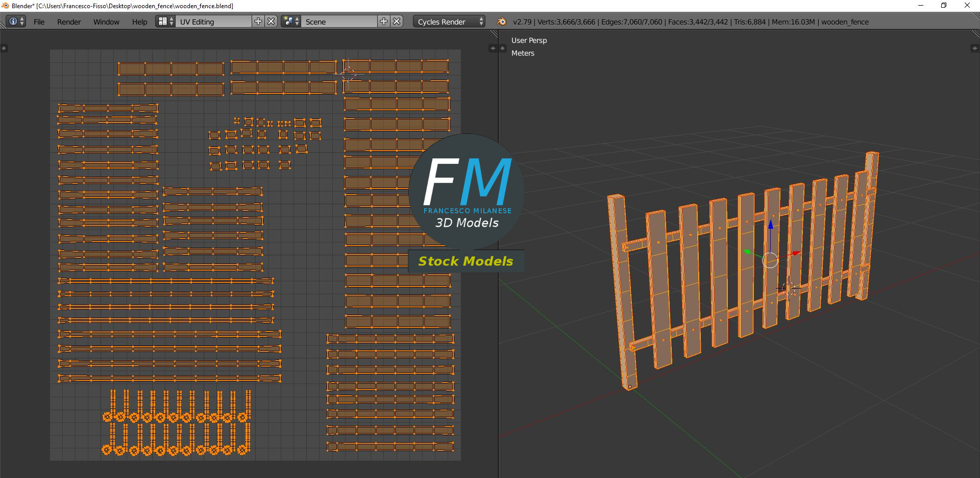This screenshot has width=980, height=478.
Task: Click the UV Editing layout name field
Action: tap(213, 21)
